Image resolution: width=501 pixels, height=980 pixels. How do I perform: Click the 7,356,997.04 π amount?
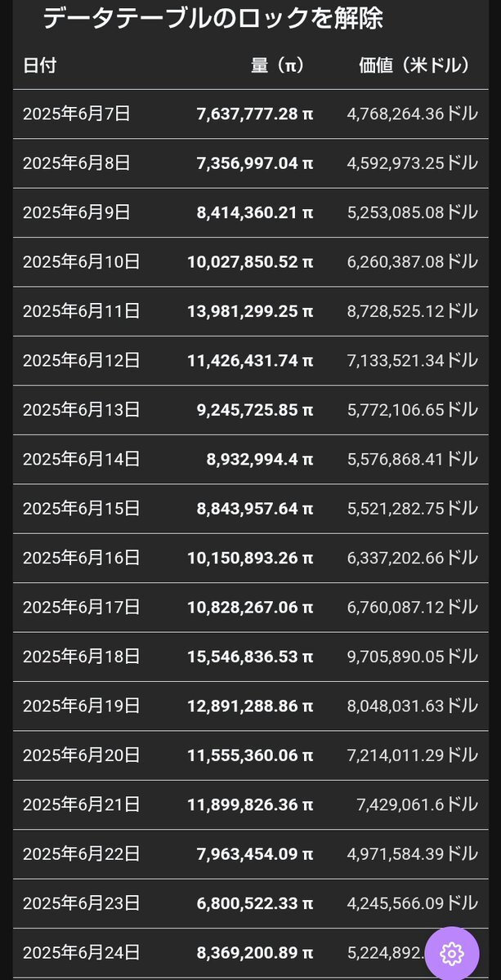(255, 163)
